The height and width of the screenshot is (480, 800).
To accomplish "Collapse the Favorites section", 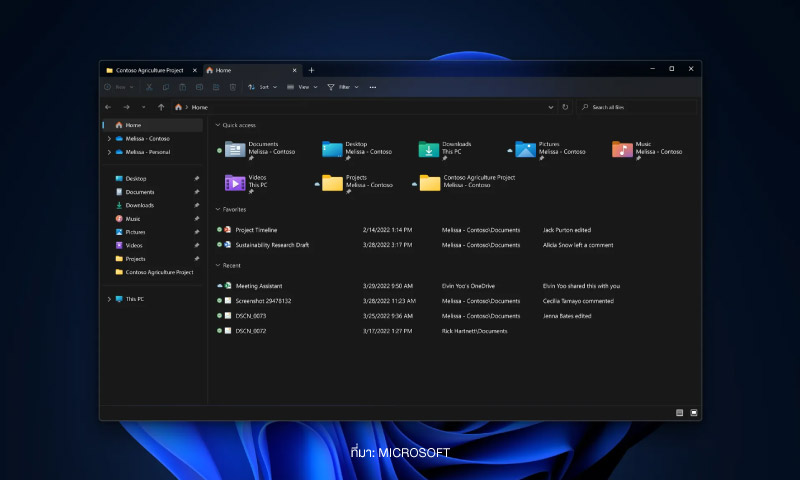I will [218, 209].
